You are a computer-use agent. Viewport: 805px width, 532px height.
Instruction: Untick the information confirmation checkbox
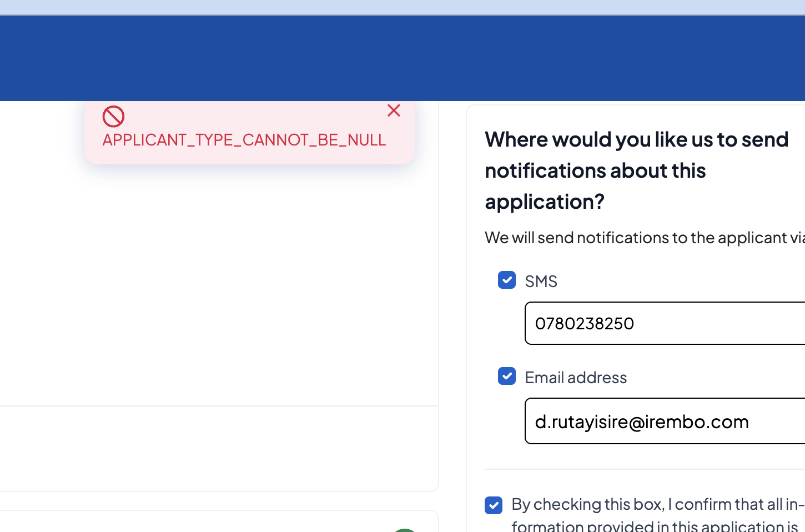coord(493,505)
